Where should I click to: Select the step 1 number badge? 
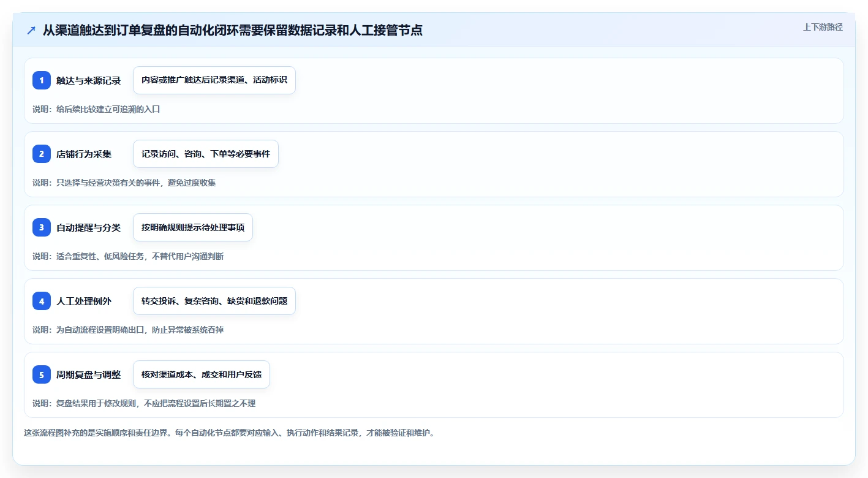click(42, 80)
